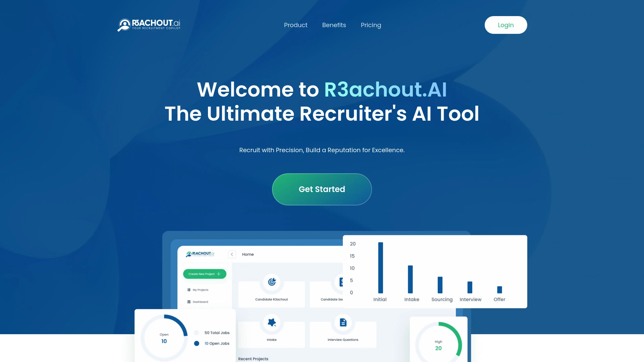
Task: Select the Benefits menu item
Action: tap(334, 25)
